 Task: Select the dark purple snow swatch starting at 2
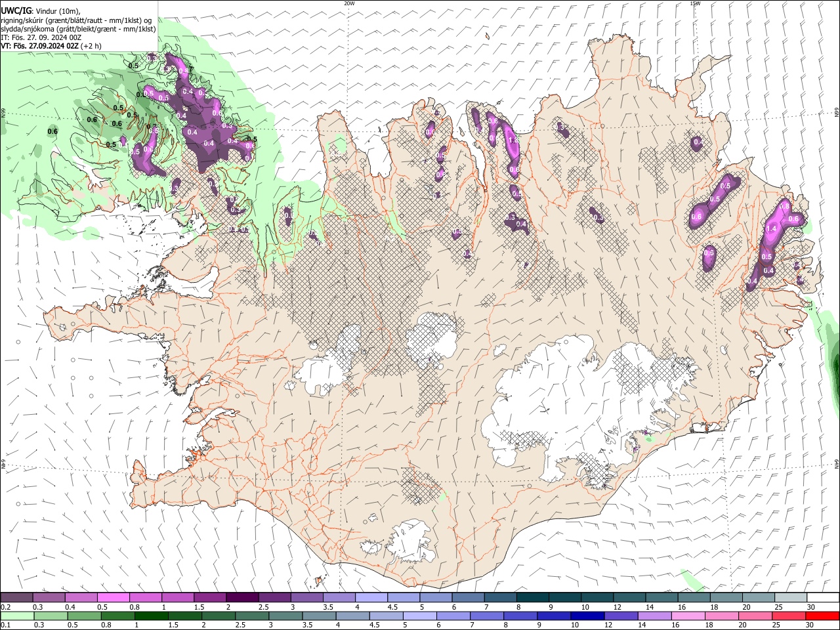242,598
